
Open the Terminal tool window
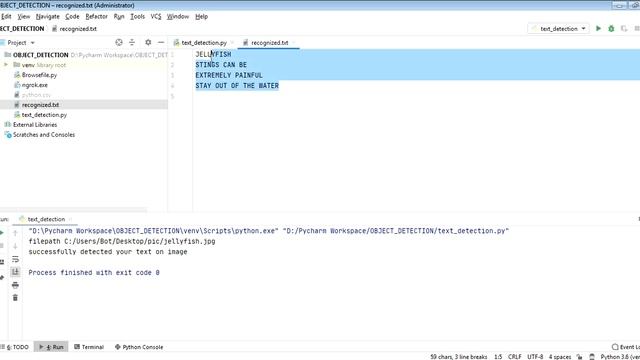(x=89, y=347)
